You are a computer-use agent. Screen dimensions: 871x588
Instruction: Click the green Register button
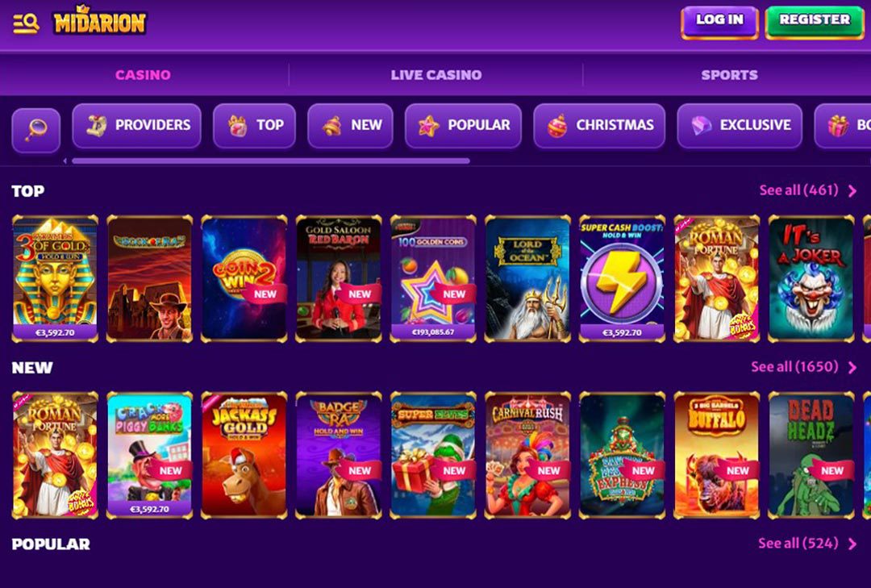click(x=815, y=23)
